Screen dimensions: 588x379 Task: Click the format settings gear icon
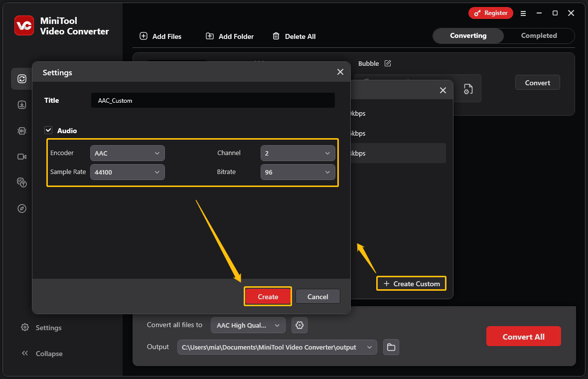pos(299,325)
